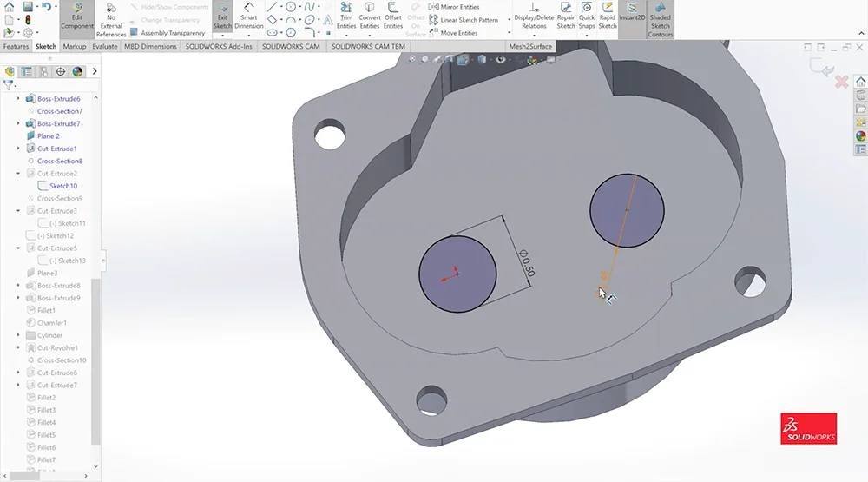
Task: Open the DisplayManager appearance tab icon
Action: 77,72
